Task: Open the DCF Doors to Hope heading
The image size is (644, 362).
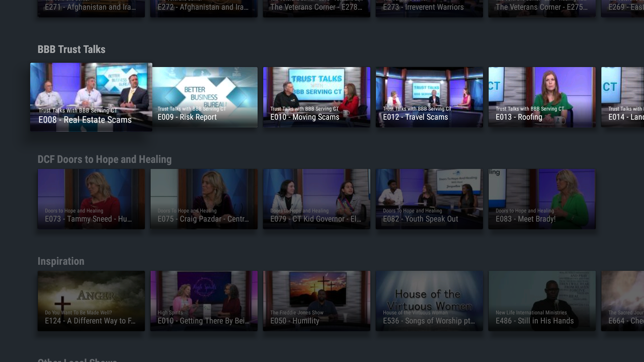Action: pyautogui.click(x=104, y=159)
